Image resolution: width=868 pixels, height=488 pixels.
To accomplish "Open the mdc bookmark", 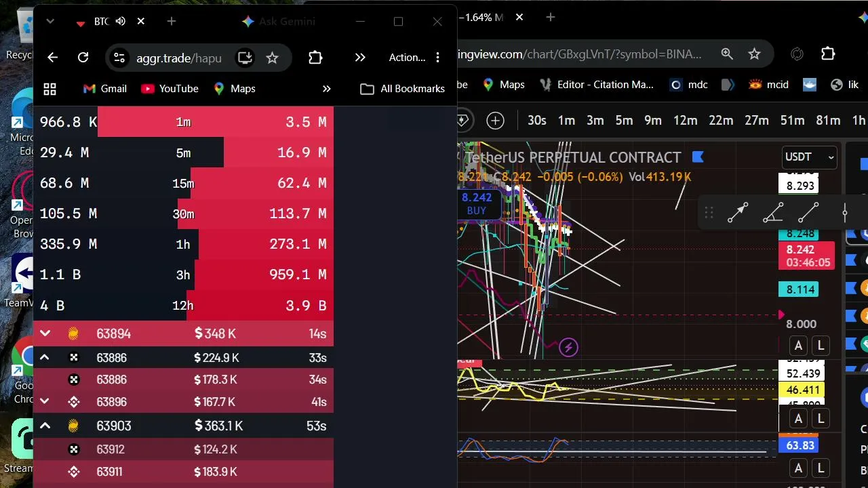I will click(x=689, y=85).
